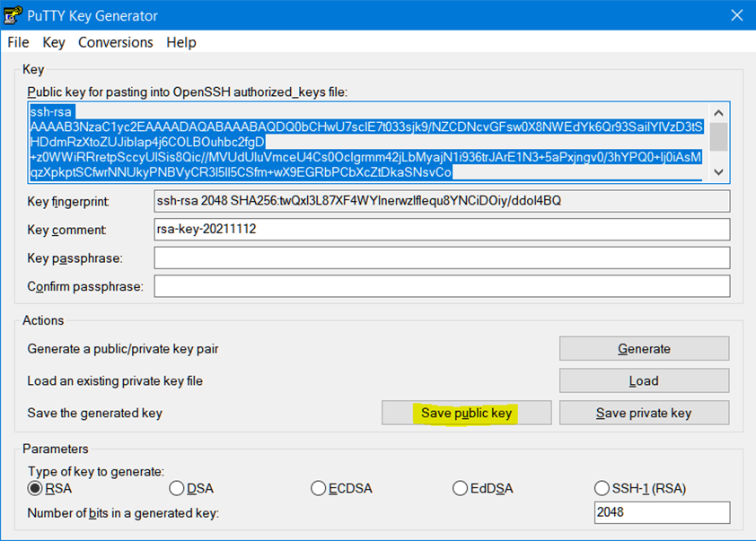This screenshot has height=541, width=756.
Task: Click the Generate button
Action: click(x=644, y=348)
